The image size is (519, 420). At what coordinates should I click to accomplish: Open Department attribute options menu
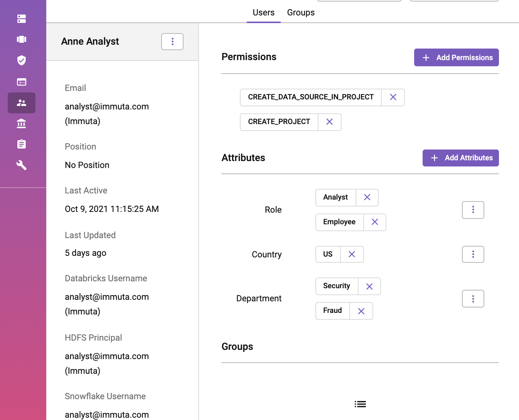click(x=473, y=299)
